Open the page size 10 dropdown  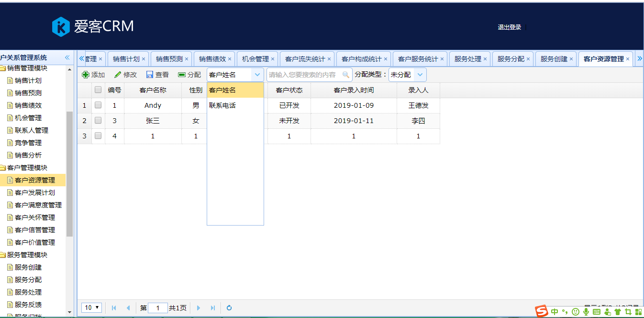point(91,307)
